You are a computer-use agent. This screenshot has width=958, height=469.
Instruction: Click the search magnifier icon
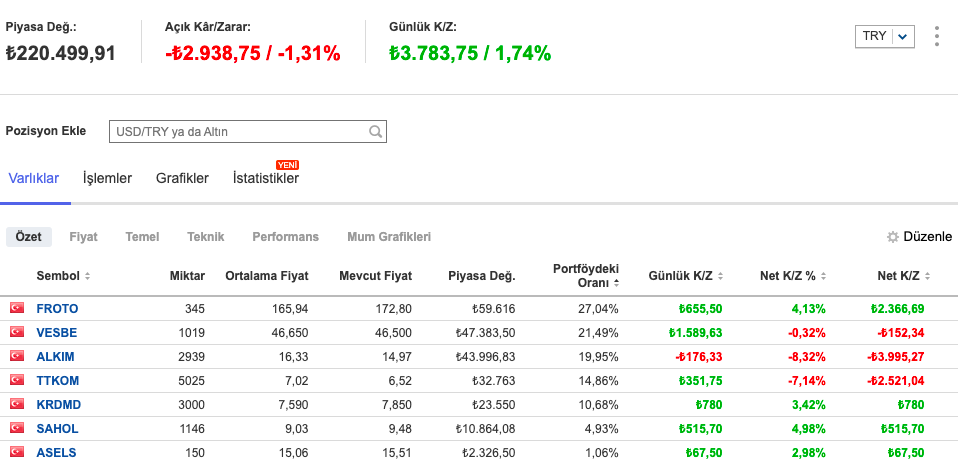tap(376, 131)
